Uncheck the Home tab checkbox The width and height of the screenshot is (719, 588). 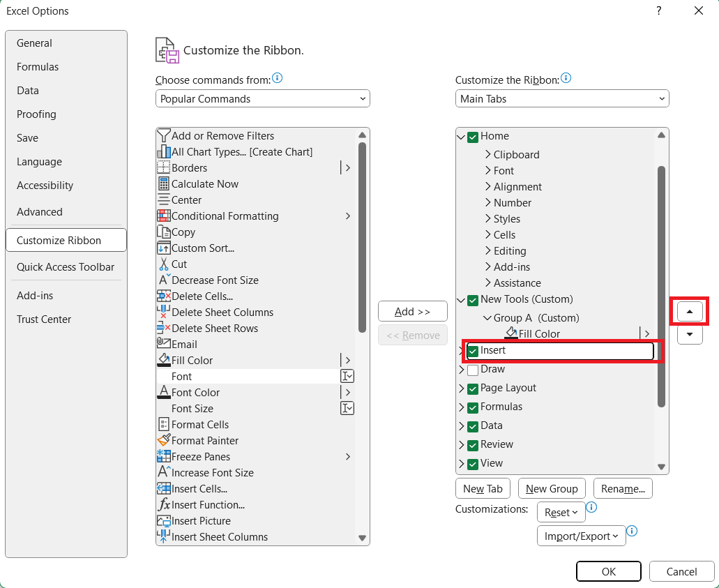(x=473, y=137)
